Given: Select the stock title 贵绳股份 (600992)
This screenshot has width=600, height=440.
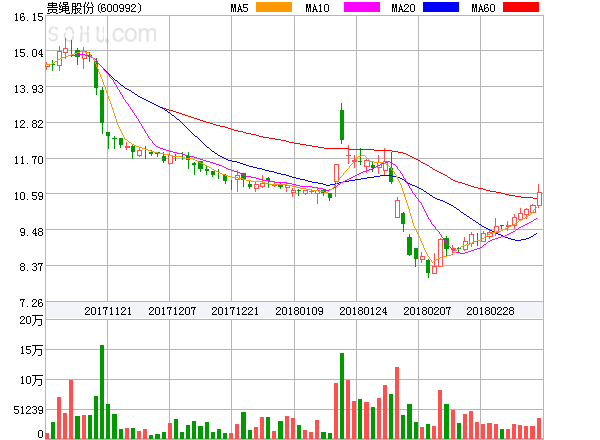Looking at the screenshot, I should 94,8.
